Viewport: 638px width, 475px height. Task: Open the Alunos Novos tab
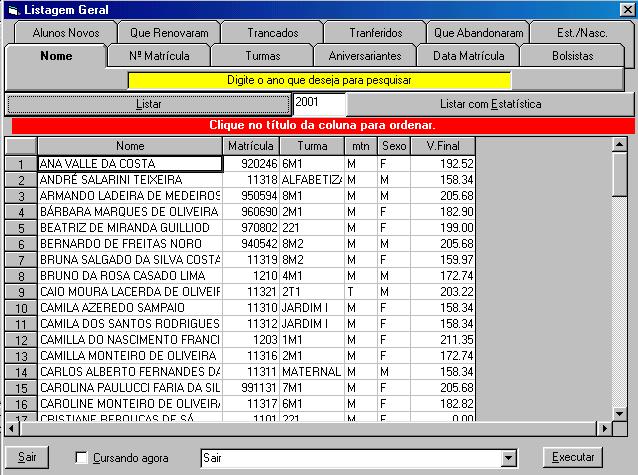click(66, 32)
